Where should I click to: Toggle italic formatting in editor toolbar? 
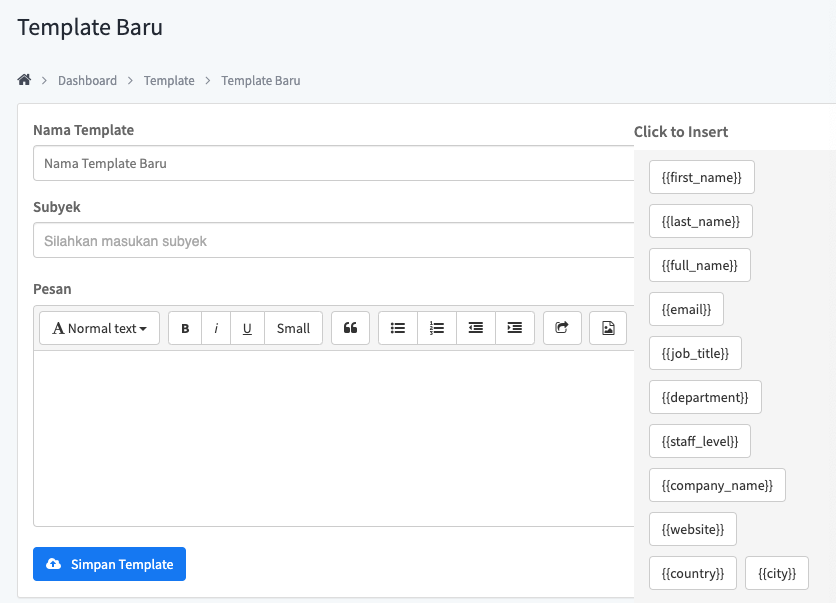(x=216, y=328)
